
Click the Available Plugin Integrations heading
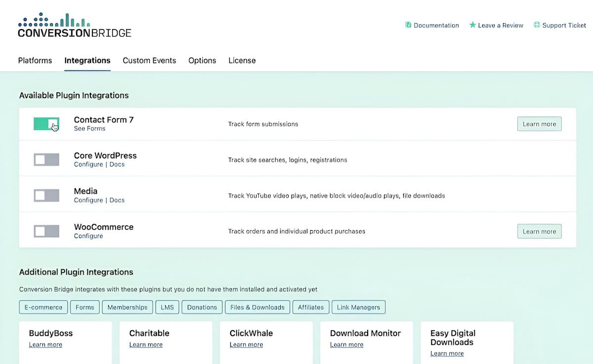pyautogui.click(x=74, y=95)
